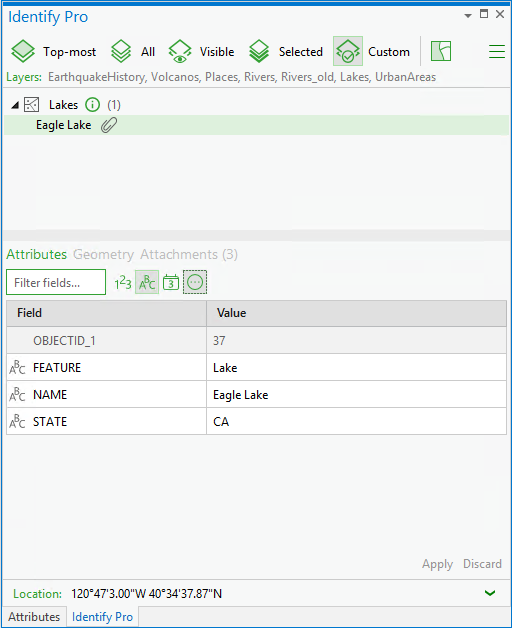Viewport: 512px width, 628px height.
Task: Switch to the Geometry tab
Action: pos(103,255)
